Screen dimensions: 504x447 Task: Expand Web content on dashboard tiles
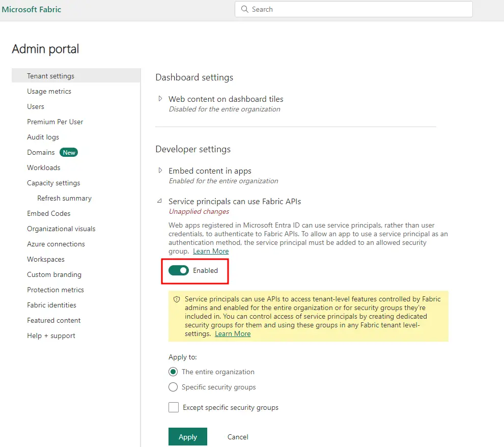click(x=160, y=99)
